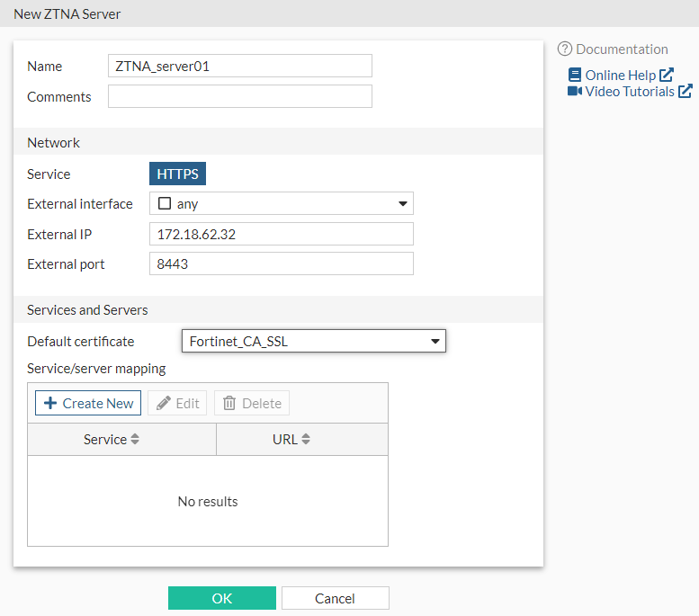
Task: Click the External port field
Action: pyautogui.click(x=281, y=264)
